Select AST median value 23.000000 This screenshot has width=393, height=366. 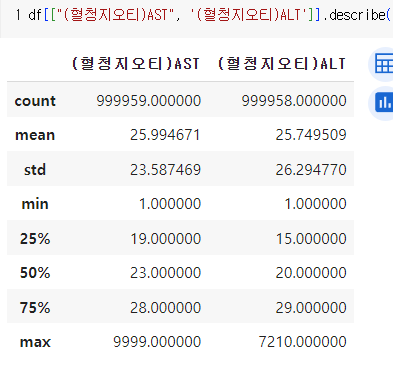coord(165,273)
